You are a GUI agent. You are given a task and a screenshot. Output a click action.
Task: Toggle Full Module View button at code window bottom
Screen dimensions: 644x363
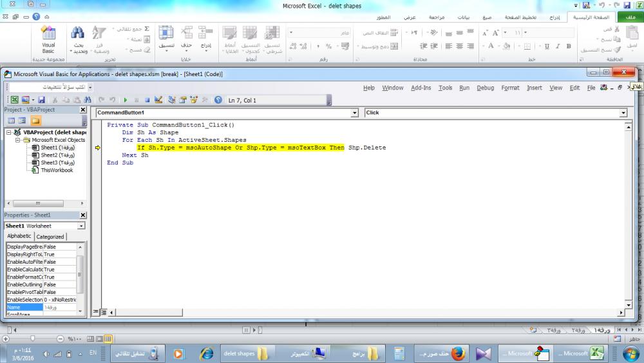104,312
